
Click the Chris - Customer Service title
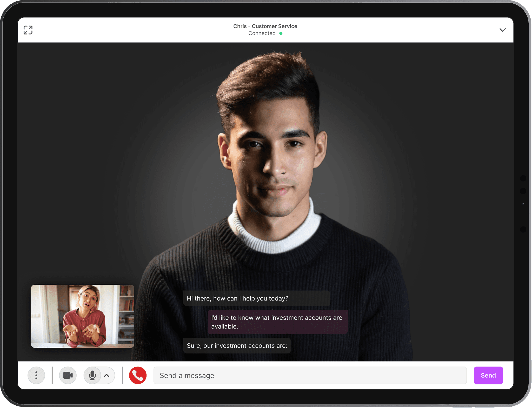265,26
